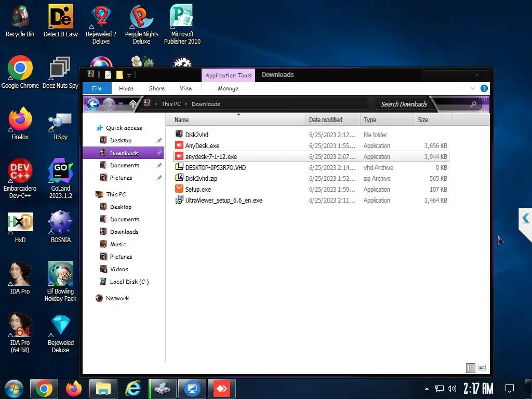Open Quick Access Toolbar customize dropdown
Viewport: 532px width, 399px height.
click(129, 75)
